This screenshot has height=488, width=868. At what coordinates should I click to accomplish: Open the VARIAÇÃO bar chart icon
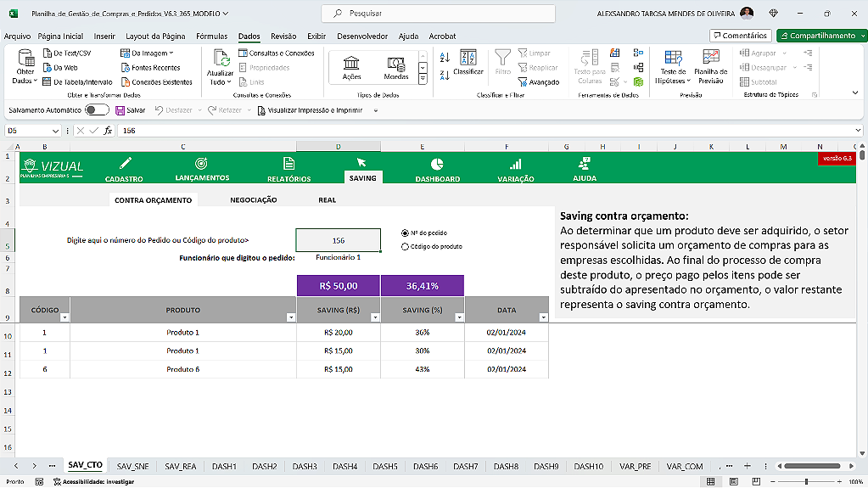[x=515, y=163]
